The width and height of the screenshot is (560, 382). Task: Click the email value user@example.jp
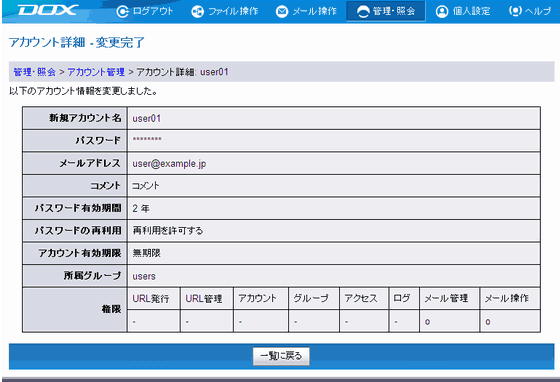pyautogui.click(x=169, y=164)
